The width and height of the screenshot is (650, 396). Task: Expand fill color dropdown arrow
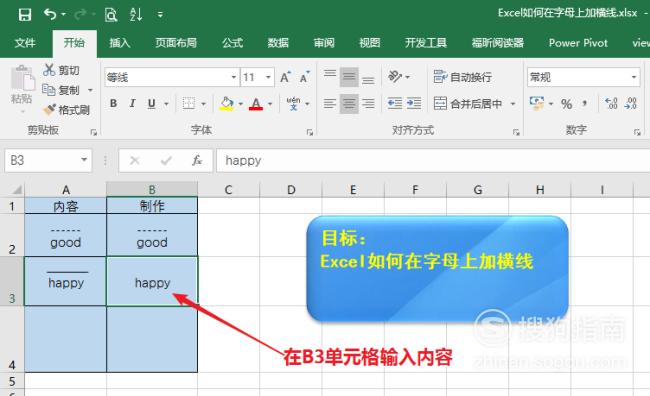pyautogui.click(x=240, y=104)
